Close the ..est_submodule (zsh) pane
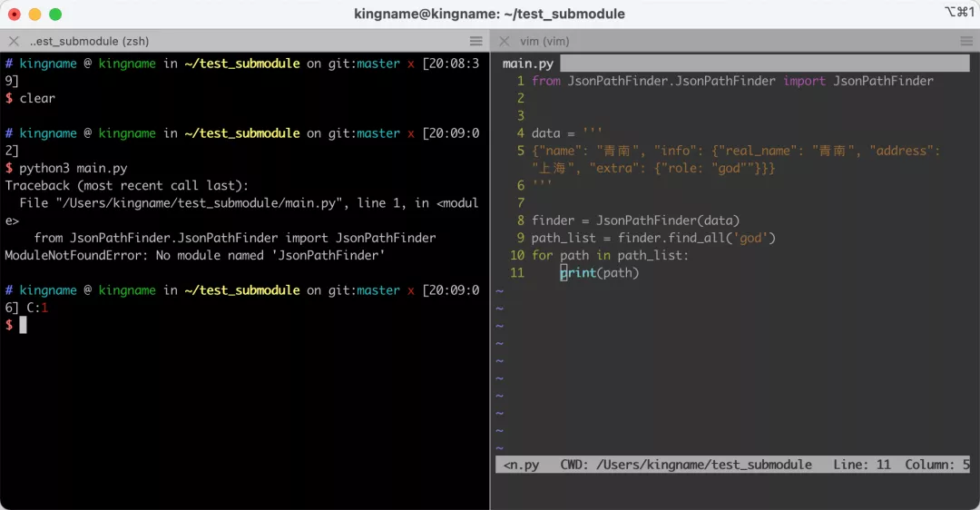This screenshot has width=980, height=510. tap(14, 41)
